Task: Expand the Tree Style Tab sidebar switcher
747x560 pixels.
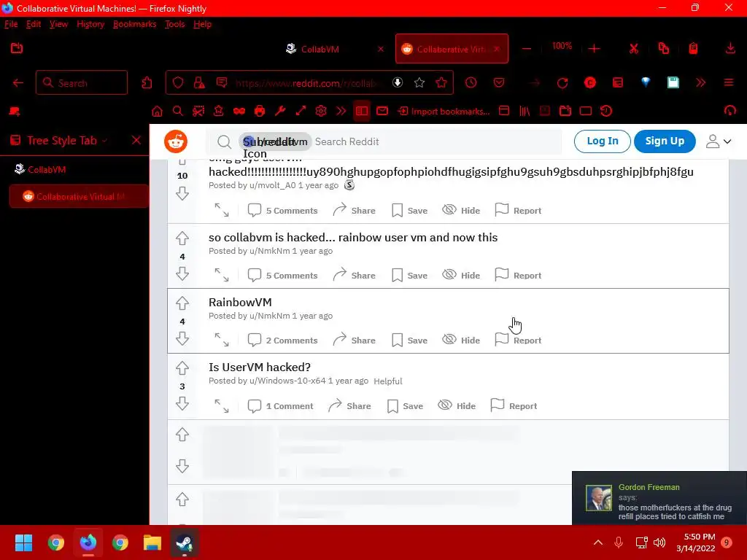Action: point(104,141)
